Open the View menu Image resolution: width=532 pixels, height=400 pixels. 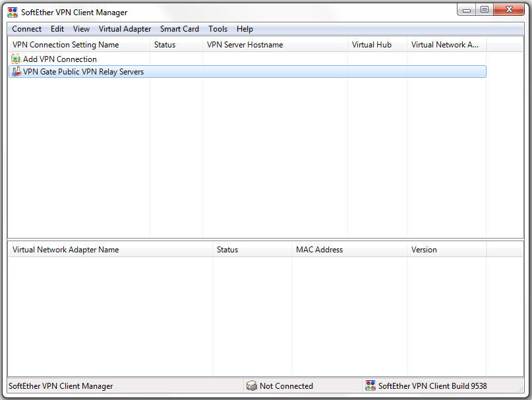point(81,29)
